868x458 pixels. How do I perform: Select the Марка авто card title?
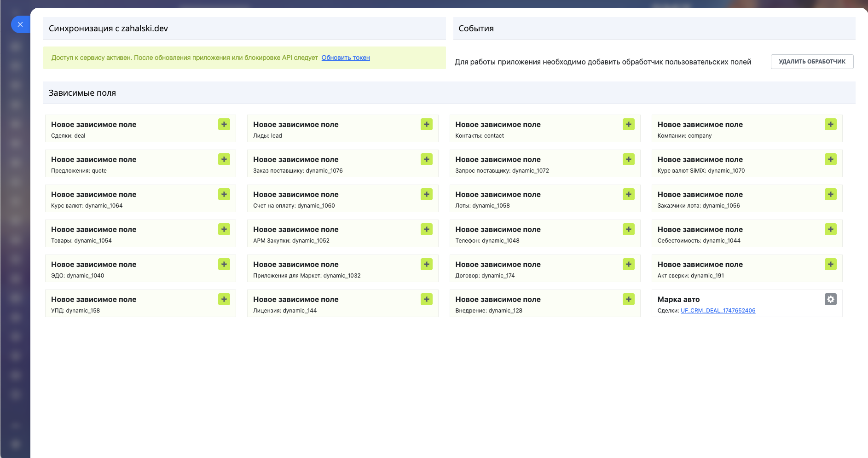[x=678, y=299]
